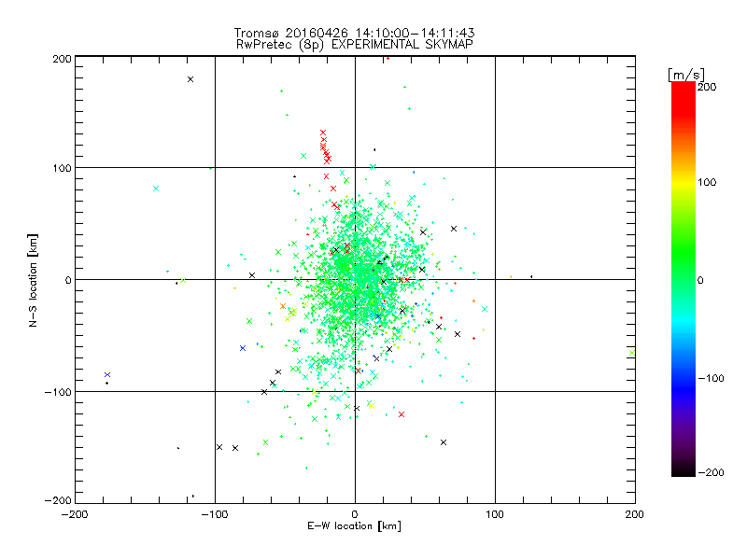Click the title line 'Tromsø 20160426 14:10:00-14:11:43'
Image resolution: width=747 pixels, height=560 pixels.
tap(354, 33)
